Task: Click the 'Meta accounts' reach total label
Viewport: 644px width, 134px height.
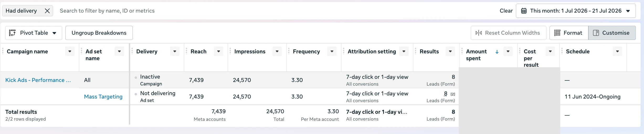Action: point(210,119)
